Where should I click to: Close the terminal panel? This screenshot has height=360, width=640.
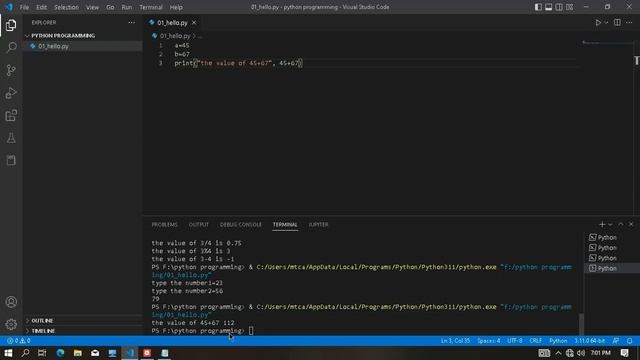(631, 224)
